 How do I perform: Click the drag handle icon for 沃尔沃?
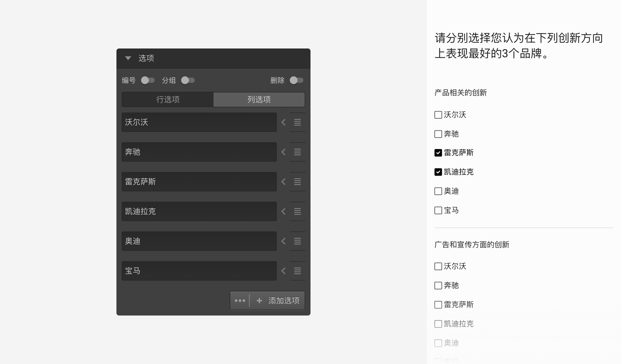(x=298, y=122)
